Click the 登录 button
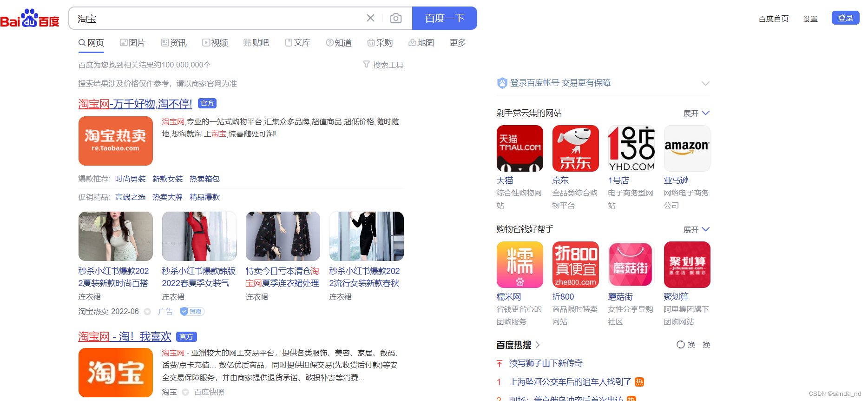 [846, 18]
